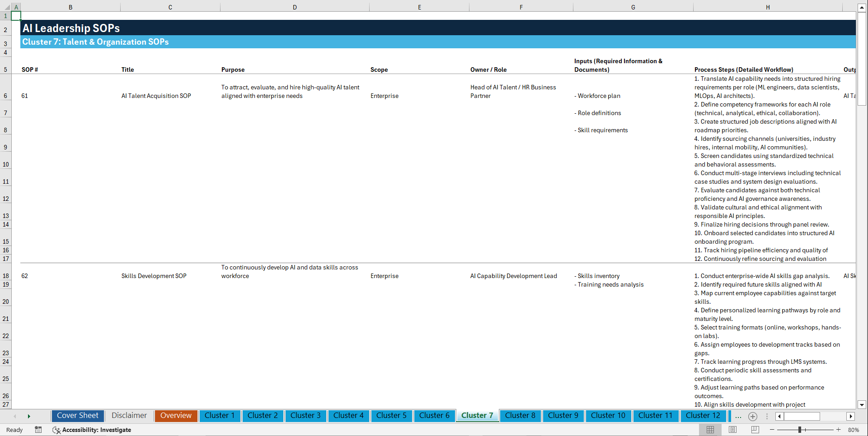Image resolution: width=868 pixels, height=436 pixels.
Task: Switch to Cluster 5 sheet
Action: 391,416
